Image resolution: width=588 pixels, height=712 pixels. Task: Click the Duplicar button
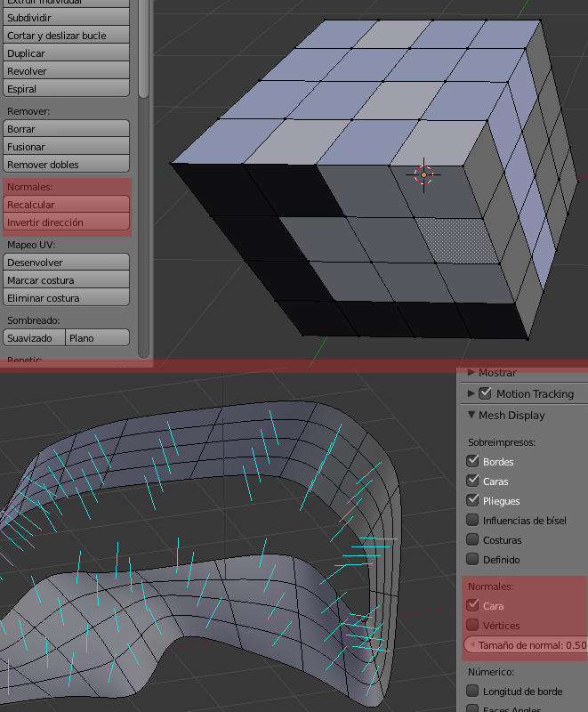(66, 53)
